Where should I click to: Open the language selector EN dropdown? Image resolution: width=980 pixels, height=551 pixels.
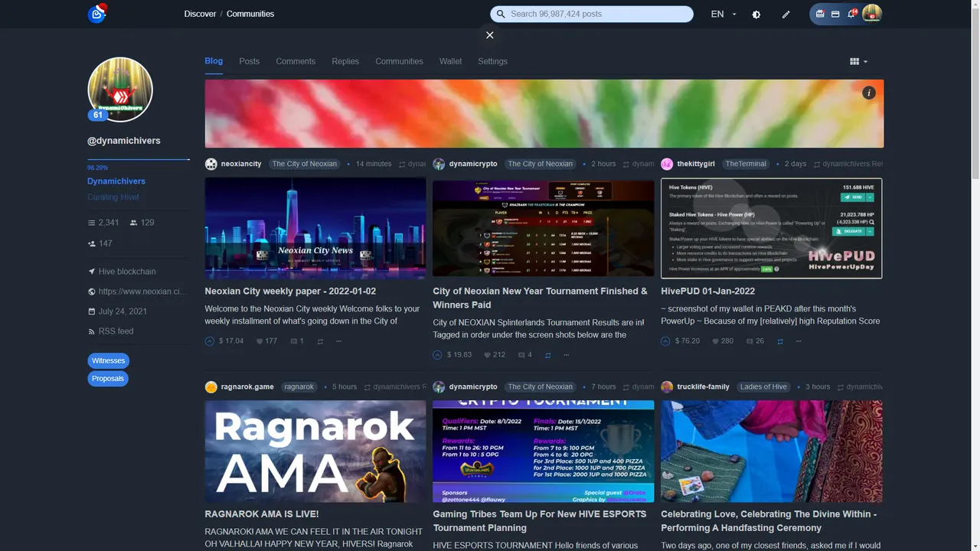pos(724,14)
